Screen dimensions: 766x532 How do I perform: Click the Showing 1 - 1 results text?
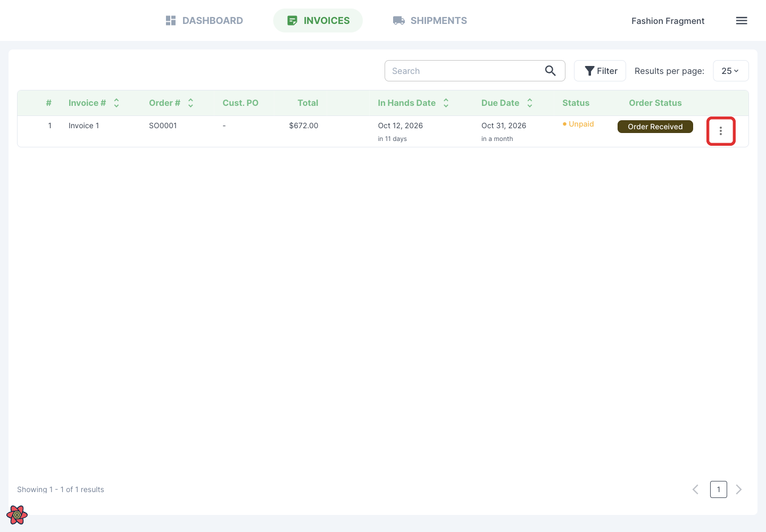click(61, 489)
